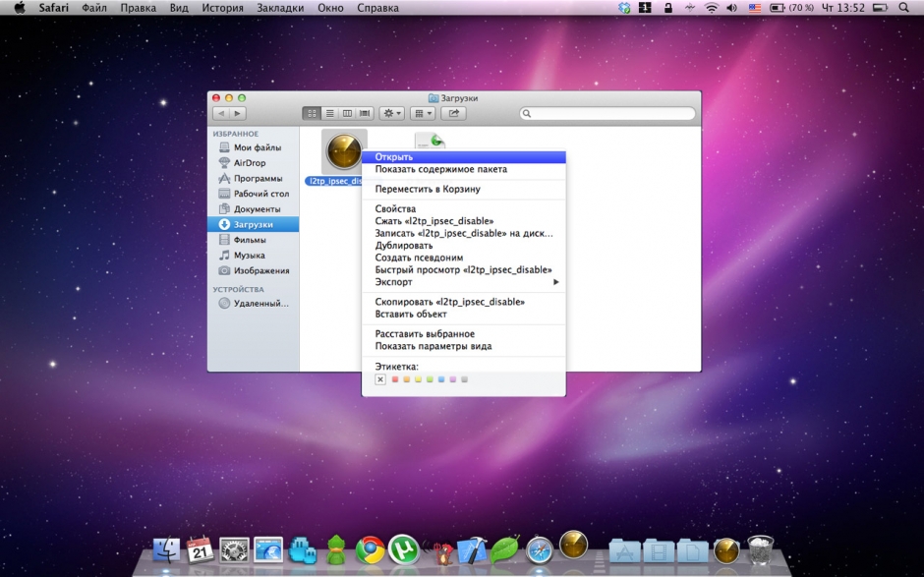This screenshot has height=577, width=924.
Task: Apply the purple label color
Action: (x=452, y=379)
